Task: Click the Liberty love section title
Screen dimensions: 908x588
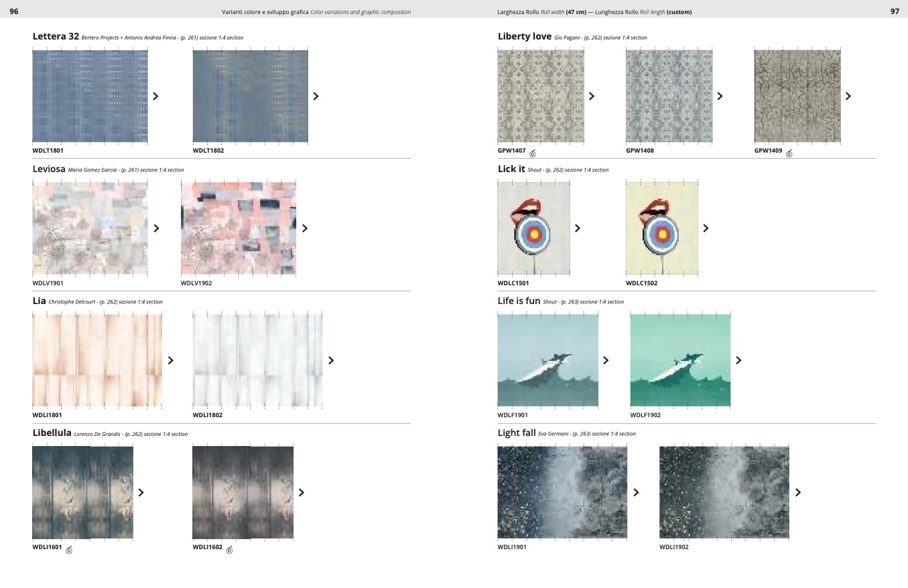Action: coord(525,36)
